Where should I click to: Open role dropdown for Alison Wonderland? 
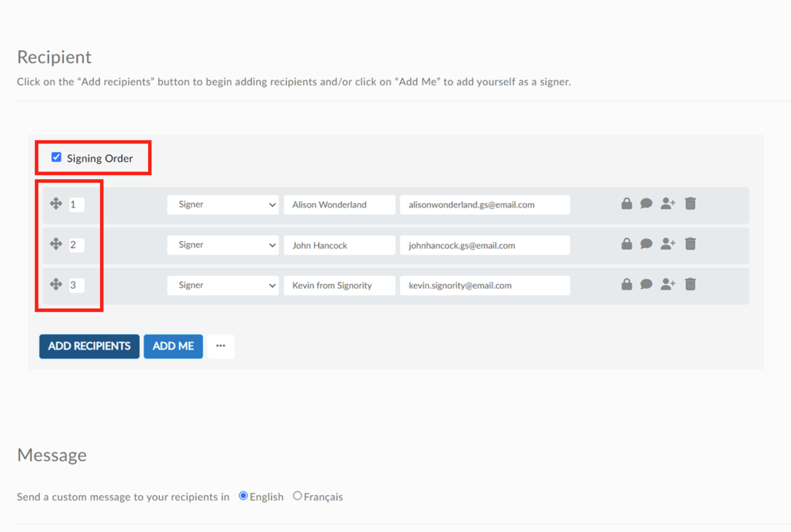[x=223, y=205]
